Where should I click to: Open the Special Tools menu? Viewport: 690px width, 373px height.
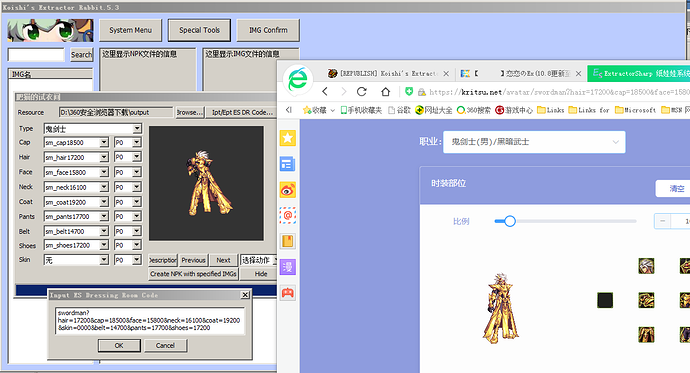[199, 30]
